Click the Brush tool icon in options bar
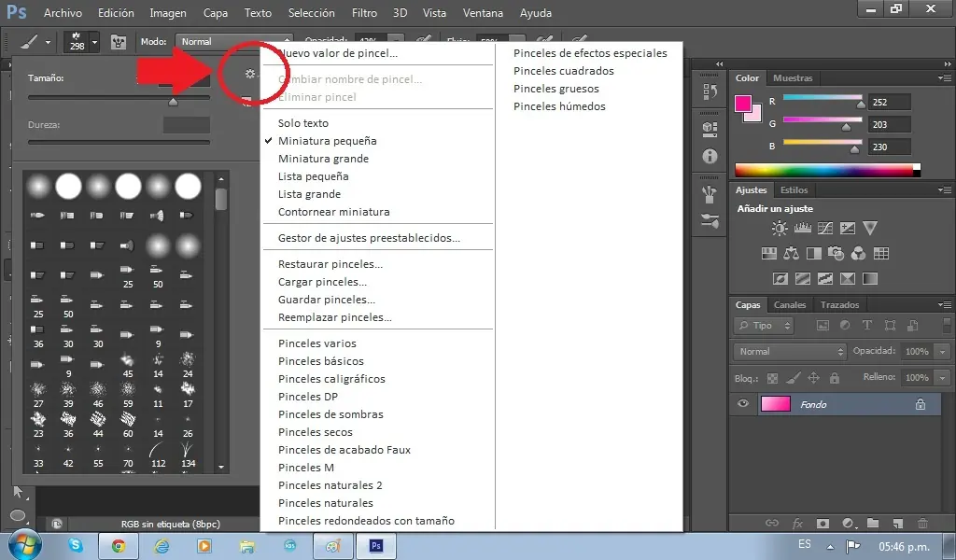The width and height of the screenshot is (956, 560). [x=29, y=41]
